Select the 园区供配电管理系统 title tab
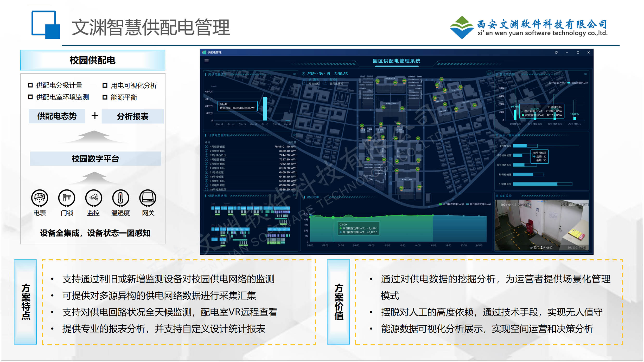This screenshot has width=644, height=362. click(x=397, y=61)
